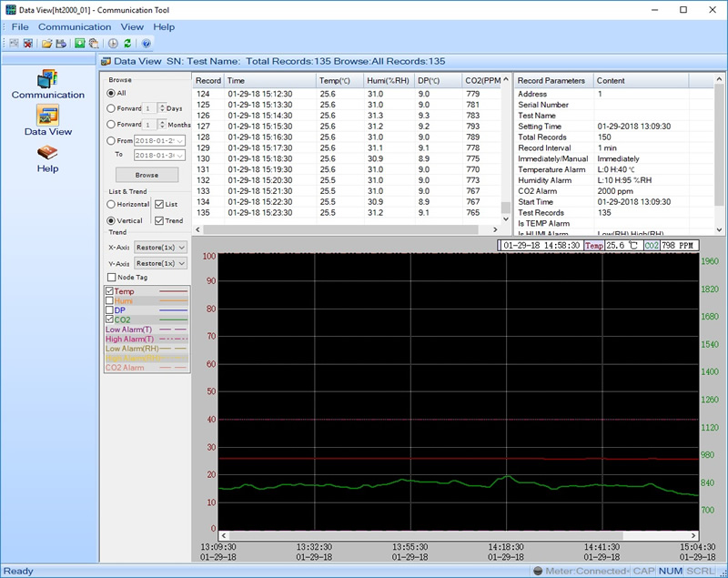The image size is (728, 578).
Task: Click the save file toolbar icon
Action: (60, 43)
